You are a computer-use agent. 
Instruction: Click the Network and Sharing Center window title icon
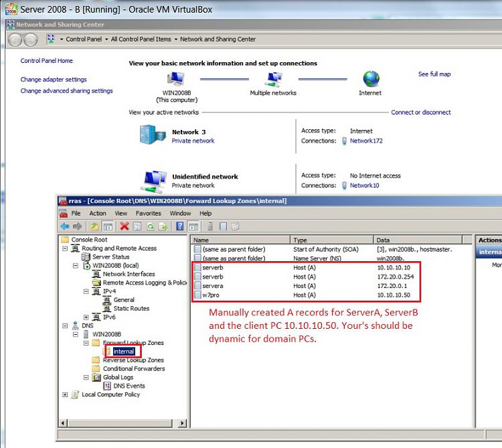tap(11, 24)
